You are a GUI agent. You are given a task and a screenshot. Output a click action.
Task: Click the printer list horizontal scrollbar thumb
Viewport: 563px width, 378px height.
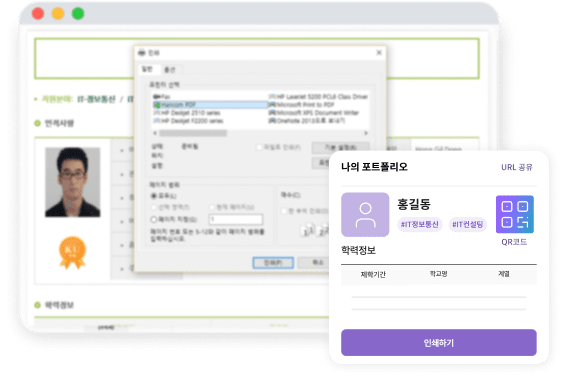coord(193,133)
